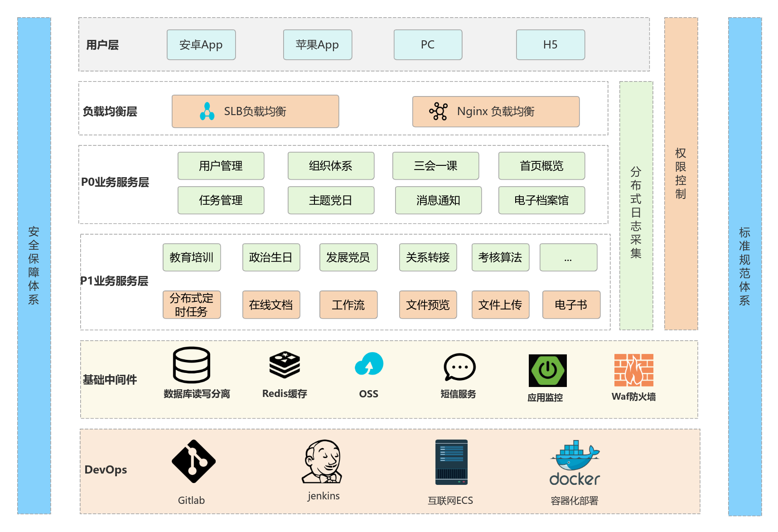Viewport: 778px width, 532px height.
Task: Click the ellipsis '...' box
Action: [x=569, y=257]
